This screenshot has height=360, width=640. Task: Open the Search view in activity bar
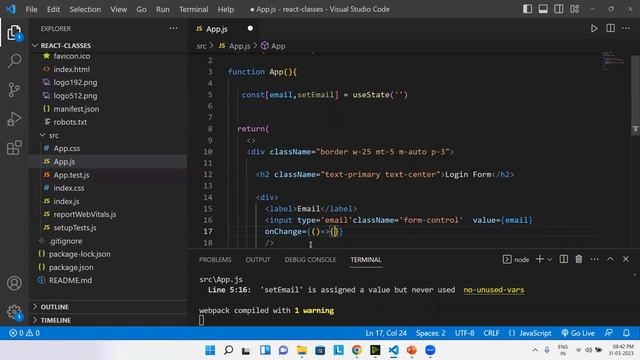click(14, 61)
